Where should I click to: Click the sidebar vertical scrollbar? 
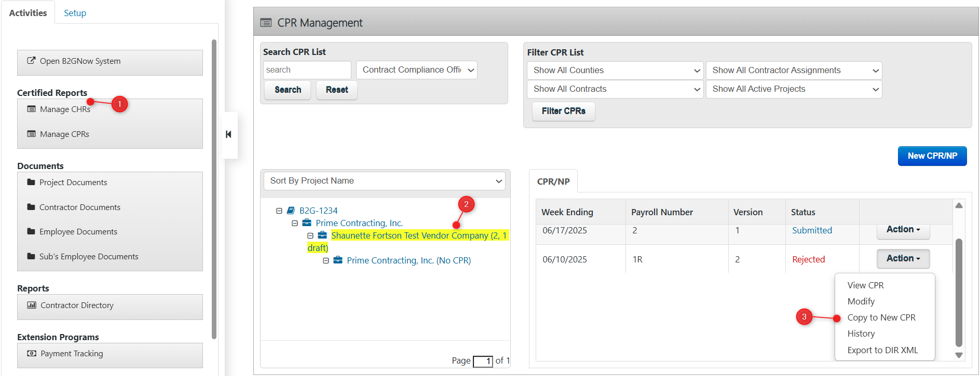(x=214, y=189)
